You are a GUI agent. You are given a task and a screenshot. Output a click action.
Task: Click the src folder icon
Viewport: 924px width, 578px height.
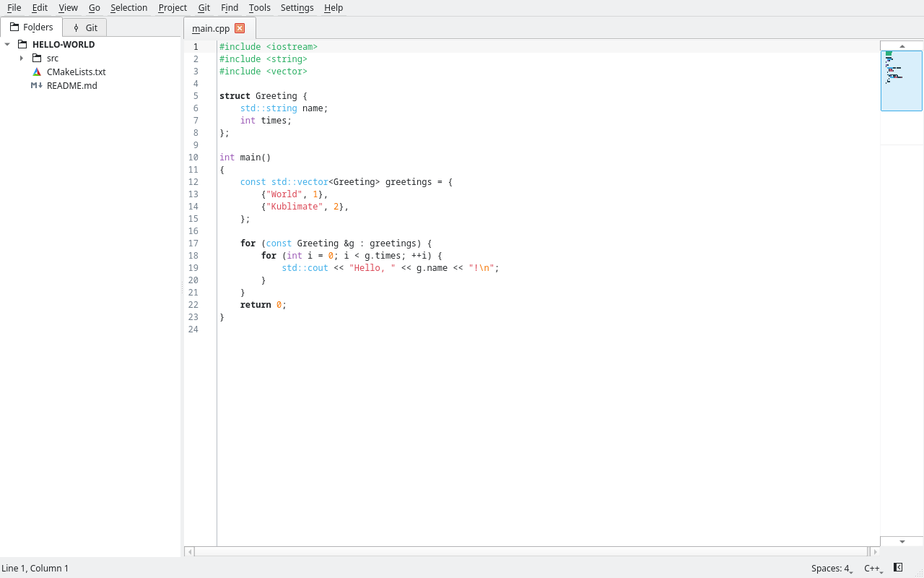pyautogui.click(x=37, y=58)
